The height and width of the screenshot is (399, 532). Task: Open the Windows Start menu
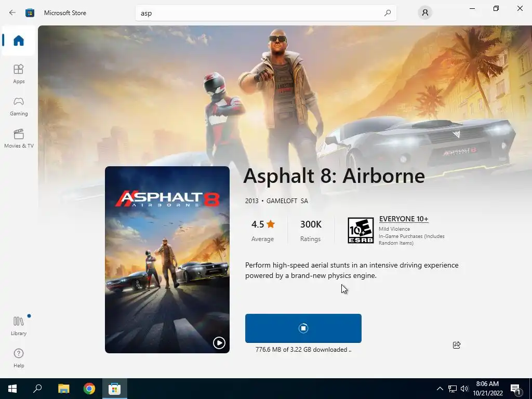click(12, 389)
